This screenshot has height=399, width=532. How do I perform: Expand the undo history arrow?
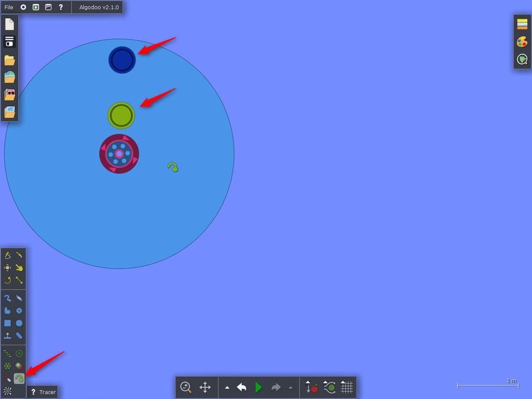point(228,388)
